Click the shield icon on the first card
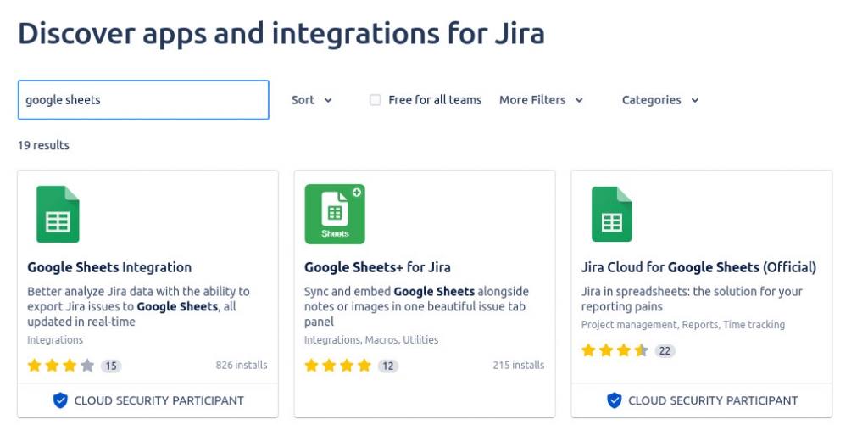The image size is (868, 425). point(60,400)
